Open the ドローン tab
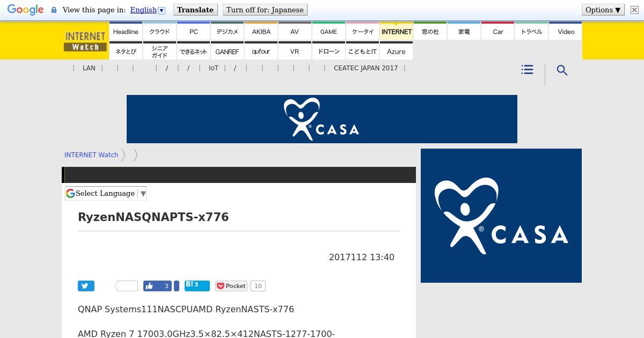The height and width of the screenshot is (338, 644). 328,52
